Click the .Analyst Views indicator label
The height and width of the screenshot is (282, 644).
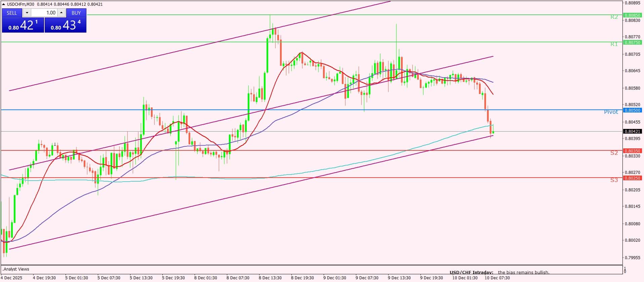click(x=16, y=269)
